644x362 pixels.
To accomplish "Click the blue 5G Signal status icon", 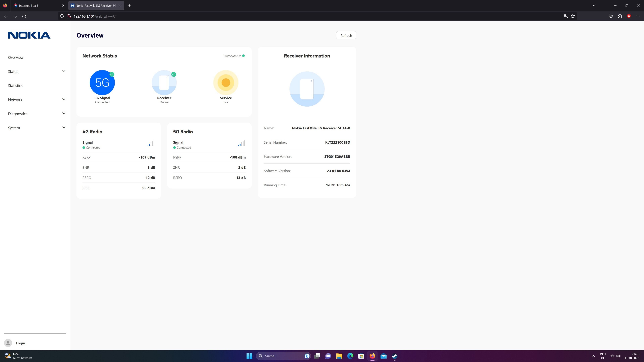I will [x=102, y=83].
